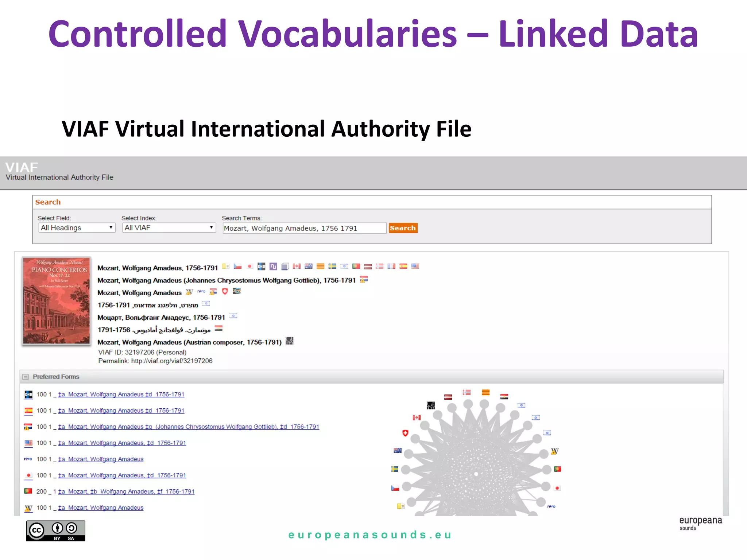Image resolution: width=747 pixels, height=560 pixels.
Task: Open the 'Johannes Chrysostomus Wolfgang Gottlieb' preferred form link
Action: coord(189,427)
